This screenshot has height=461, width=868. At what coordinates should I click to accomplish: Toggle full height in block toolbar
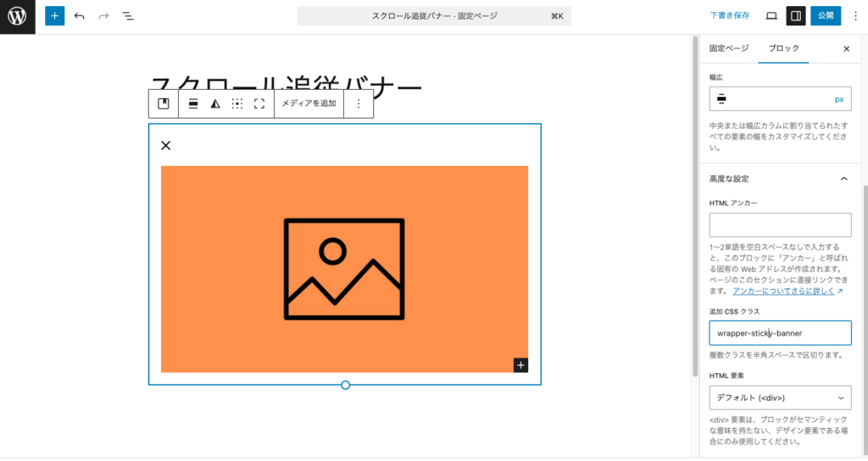[x=259, y=103]
